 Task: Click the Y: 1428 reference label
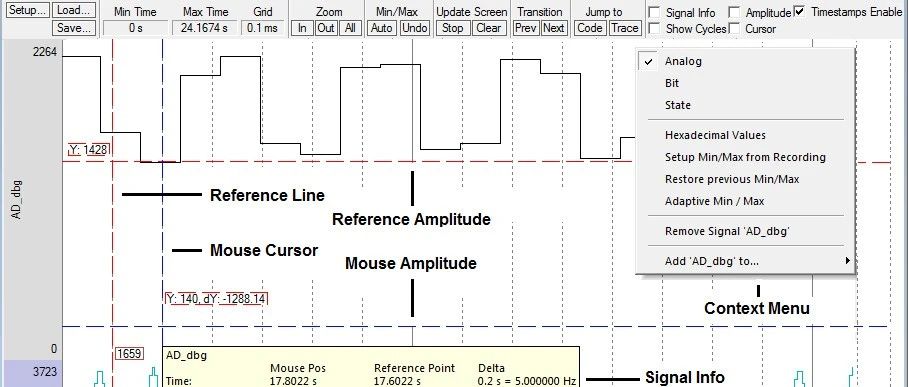pyautogui.click(x=89, y=150)
